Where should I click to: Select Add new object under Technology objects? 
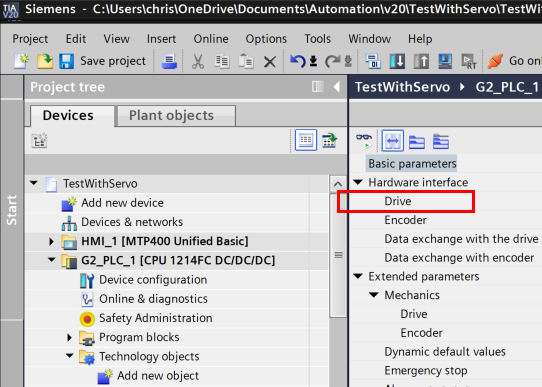[x=158, y=376]
